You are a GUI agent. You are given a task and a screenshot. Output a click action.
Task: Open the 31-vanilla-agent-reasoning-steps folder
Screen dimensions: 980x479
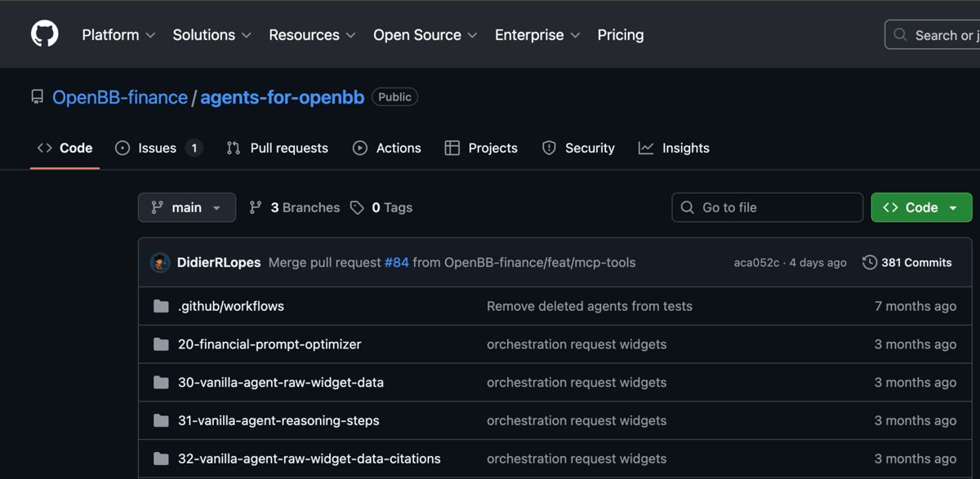point(278,421)
